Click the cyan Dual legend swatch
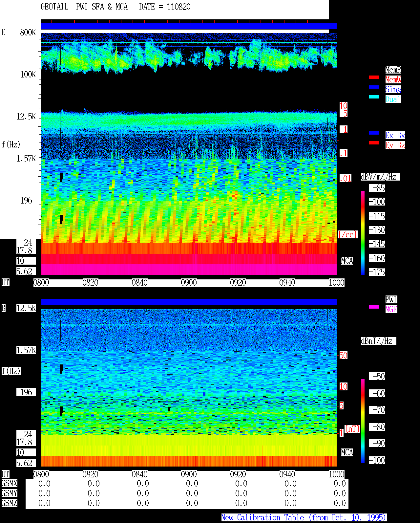420x523 pixels. [374, 97]
